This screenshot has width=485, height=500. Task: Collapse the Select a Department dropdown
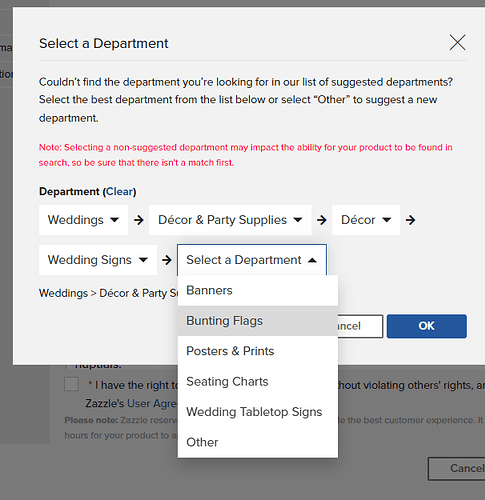click(252, 260)
